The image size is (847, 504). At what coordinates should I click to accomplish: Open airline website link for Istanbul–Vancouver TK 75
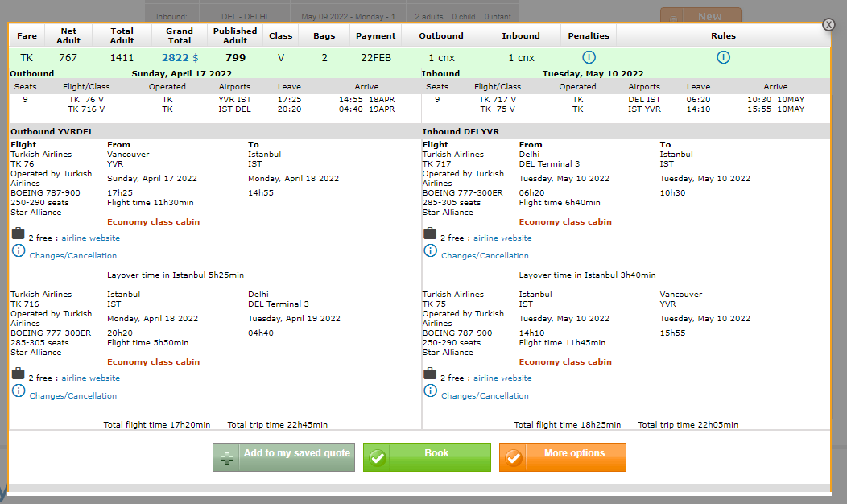[x=502, y=378]
